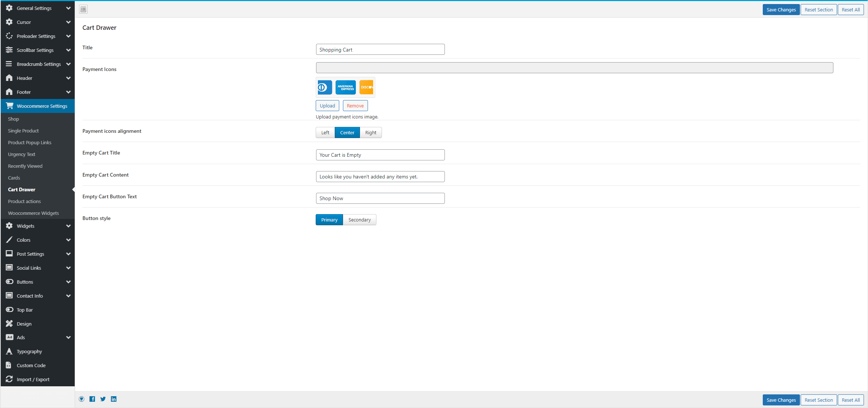Expand the Header section arrow
Viewport: 868px width, 408px height.
click(x=68, y=78)
